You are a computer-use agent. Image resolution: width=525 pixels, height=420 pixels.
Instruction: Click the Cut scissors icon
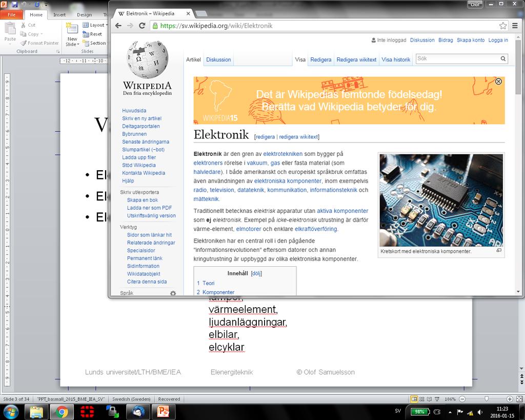tap(23, 25)
